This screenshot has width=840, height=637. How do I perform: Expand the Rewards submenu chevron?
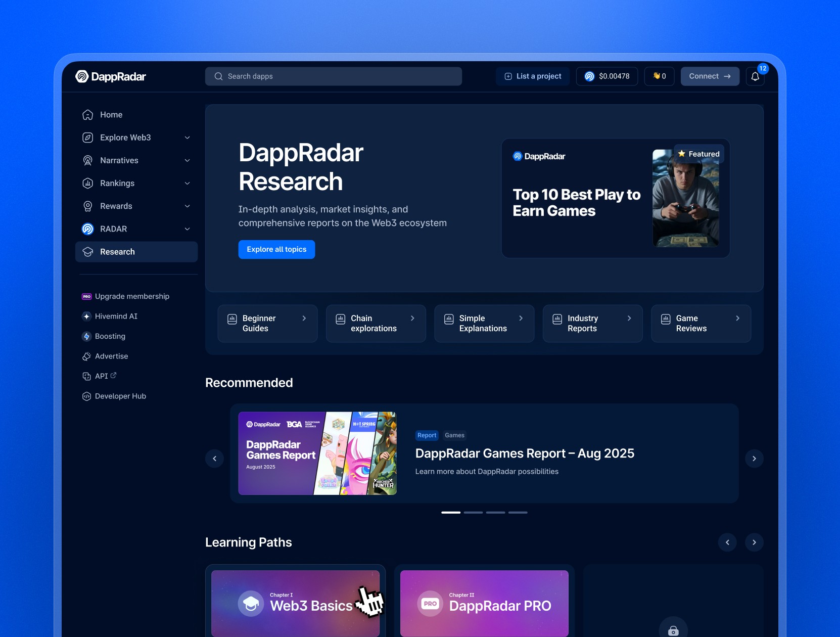pyautogui.click(x=188, y=206)
